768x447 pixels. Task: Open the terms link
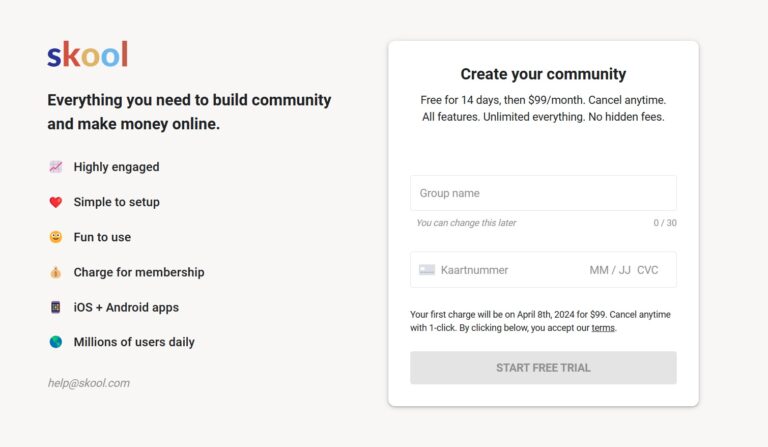(x=602, y=328)
